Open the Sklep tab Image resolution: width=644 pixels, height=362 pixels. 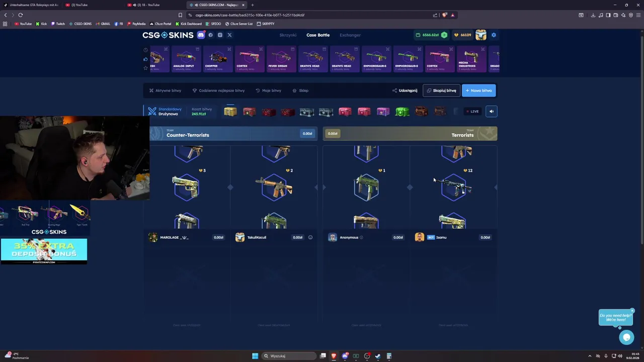click(300, 90)
